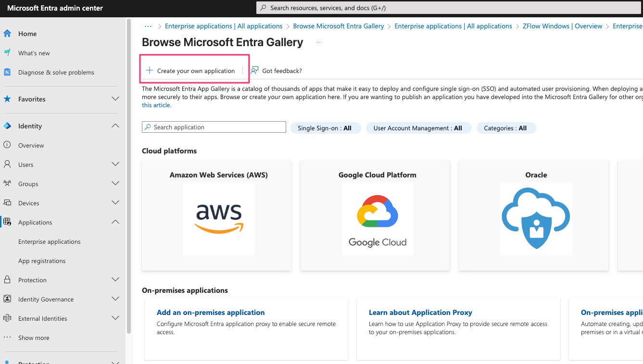Open the Categories filter pill
Screen dimensions: 643x364
[506, 128]
